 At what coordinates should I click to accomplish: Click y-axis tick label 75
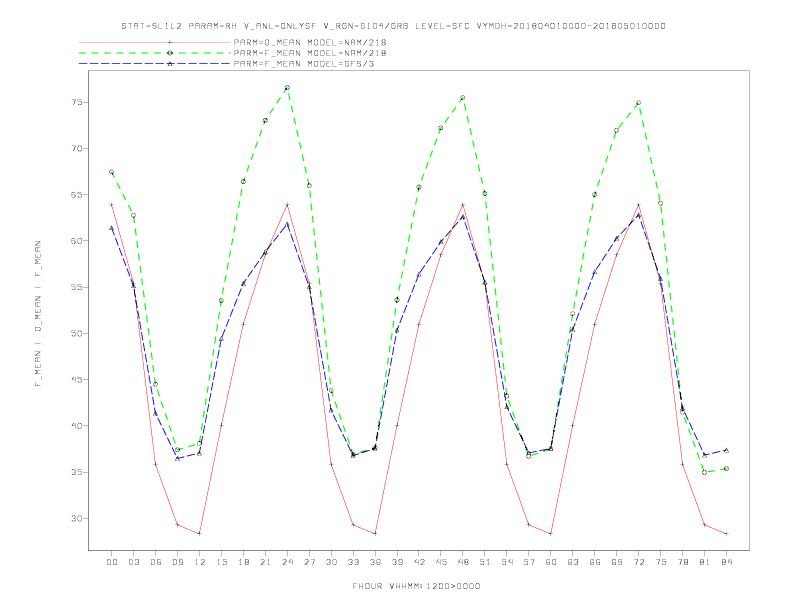click(77, 103)
